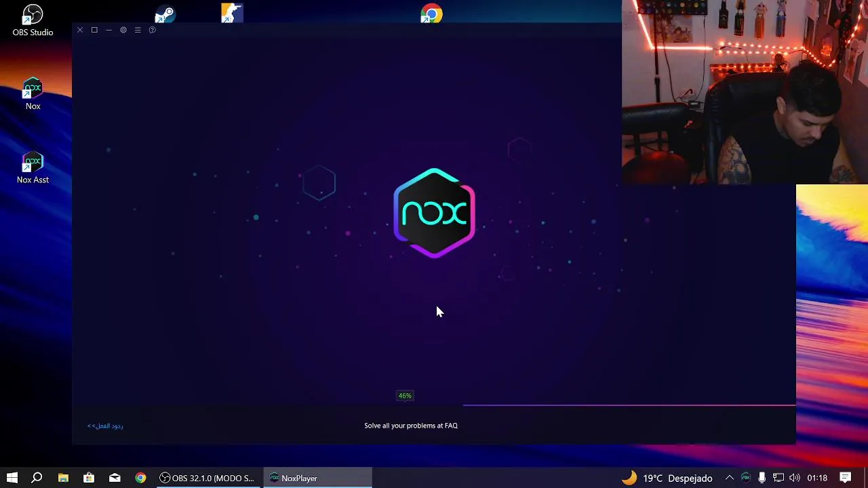
Task: Open weather widget showing 19°C Despejado
Action: point(667,478)
